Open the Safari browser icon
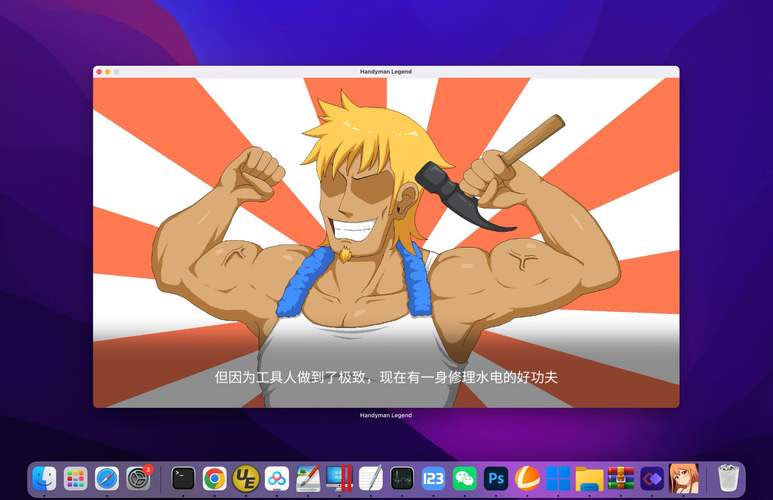 pos(107,478)
